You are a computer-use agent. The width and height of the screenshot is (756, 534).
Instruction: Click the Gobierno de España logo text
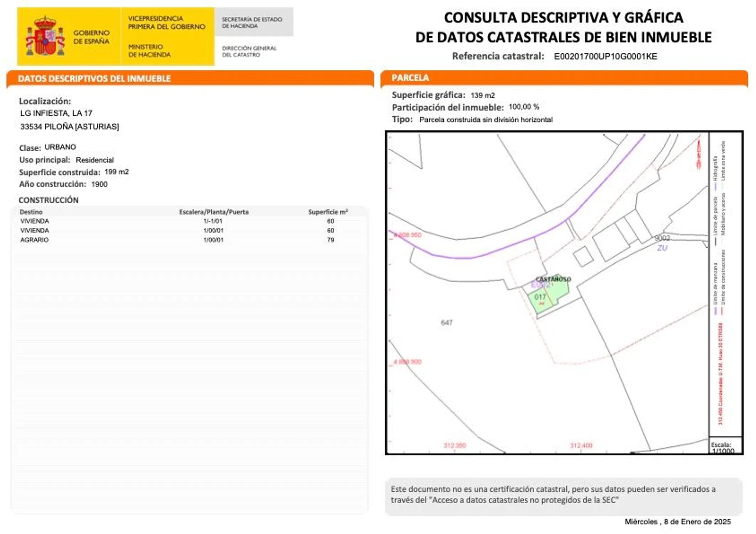point(91,37)
